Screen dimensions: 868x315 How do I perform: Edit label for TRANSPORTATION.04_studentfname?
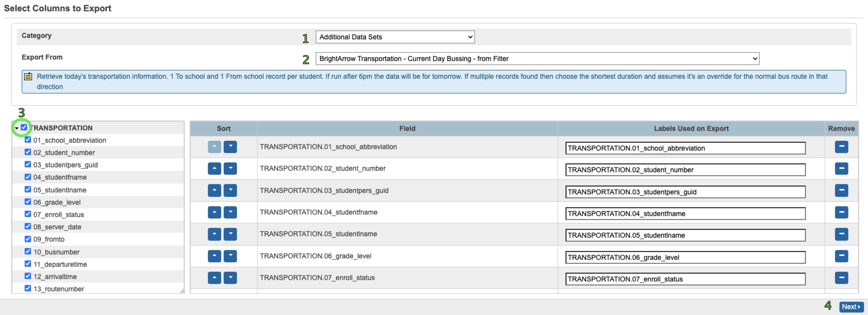pyautogui.click(x=685, y=214)
